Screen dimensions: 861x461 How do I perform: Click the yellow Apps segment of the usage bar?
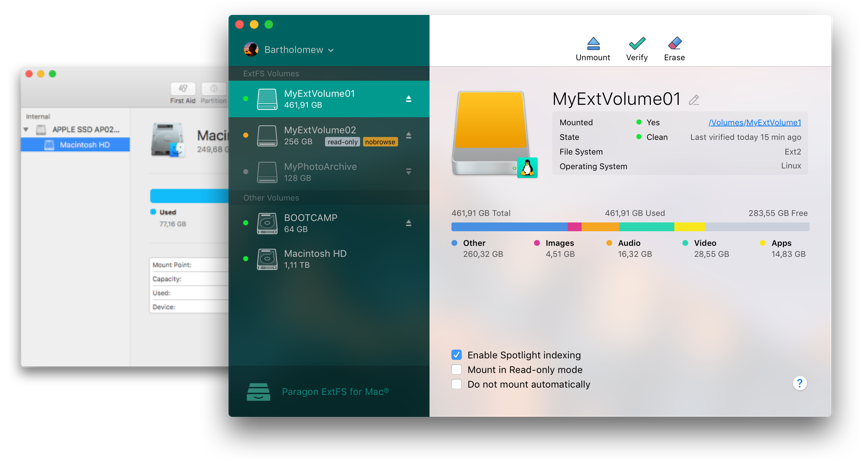690,227
